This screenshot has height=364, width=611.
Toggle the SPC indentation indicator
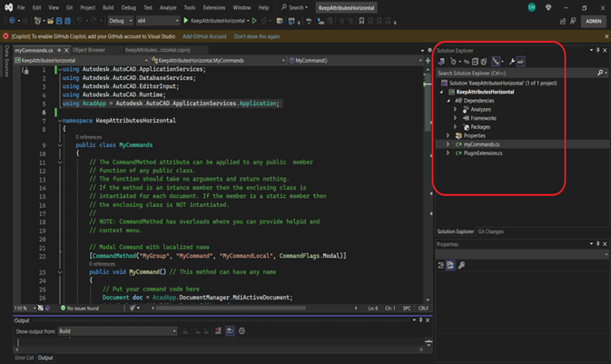407,308
